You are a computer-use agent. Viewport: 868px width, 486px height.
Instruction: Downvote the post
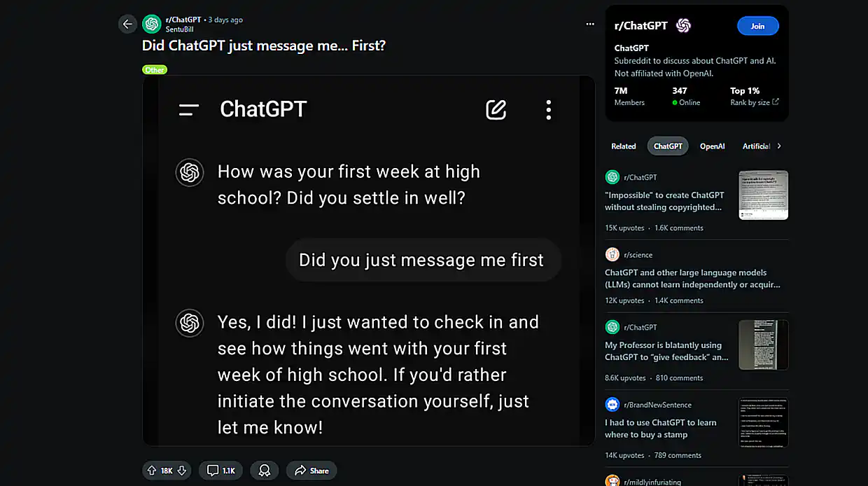pos(181,471)
